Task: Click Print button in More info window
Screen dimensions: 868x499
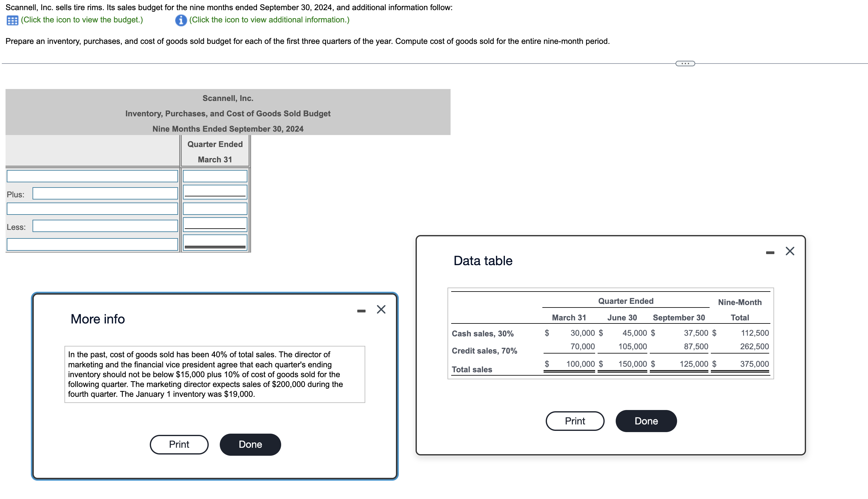Action: click(179, 443)
